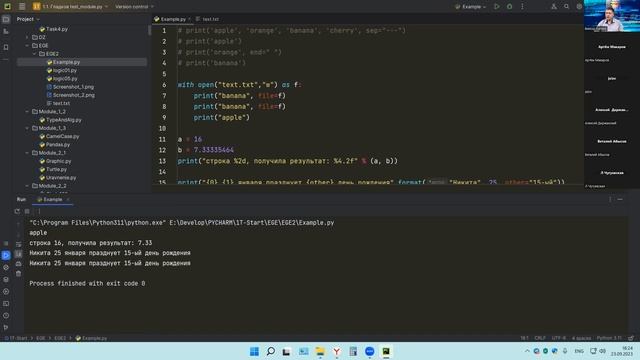Click the CRLF line separator status entry

[540, 338]
